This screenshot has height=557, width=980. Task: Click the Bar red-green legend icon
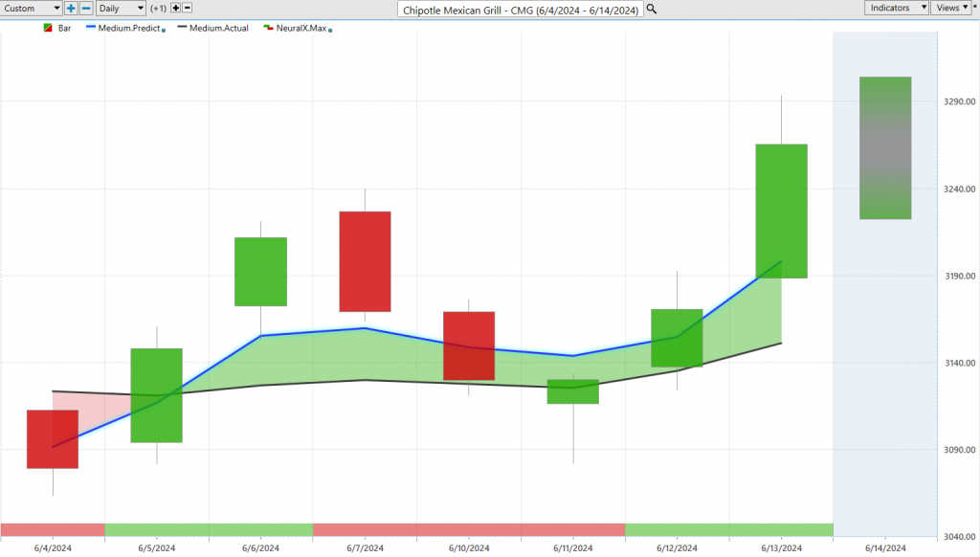49,29
